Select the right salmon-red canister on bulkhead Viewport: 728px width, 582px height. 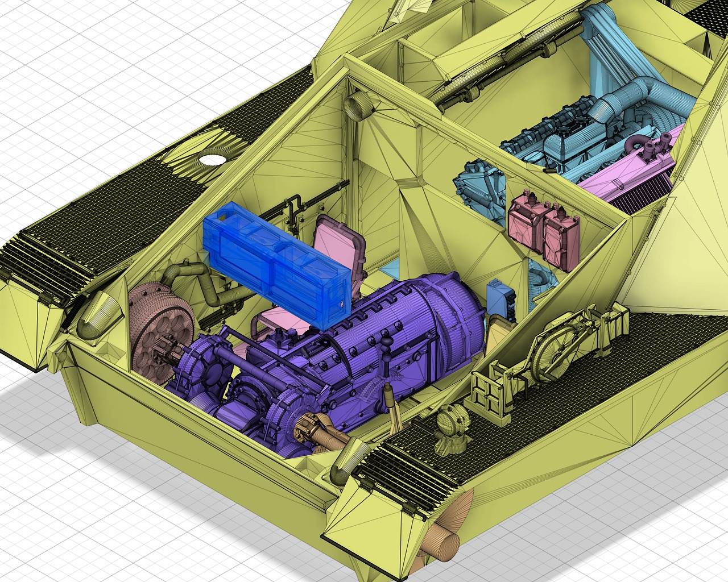click(x=560, y=239)
